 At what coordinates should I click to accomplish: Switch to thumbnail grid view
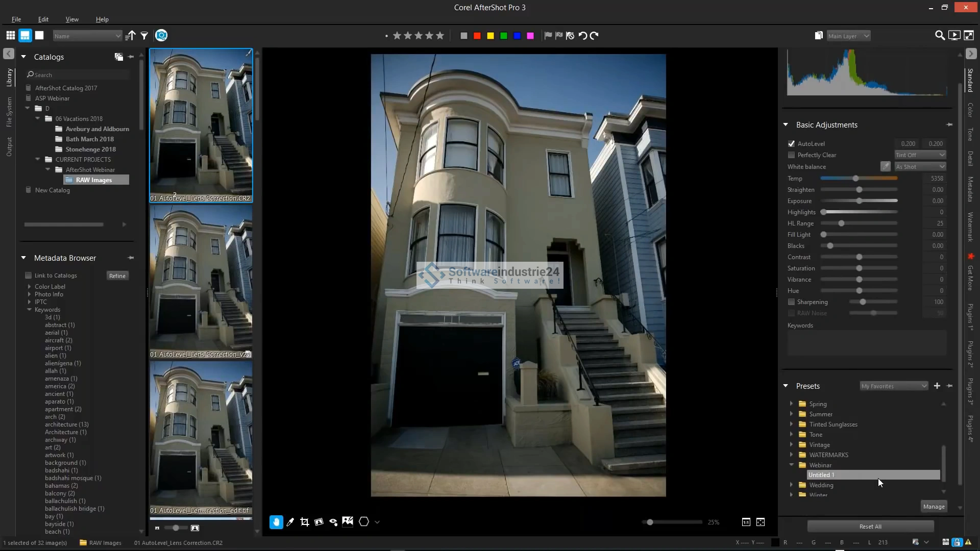(10, 36)
